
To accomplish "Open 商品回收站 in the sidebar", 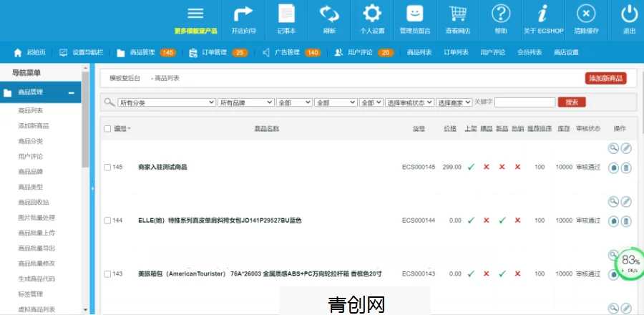I will pos(34,202).
